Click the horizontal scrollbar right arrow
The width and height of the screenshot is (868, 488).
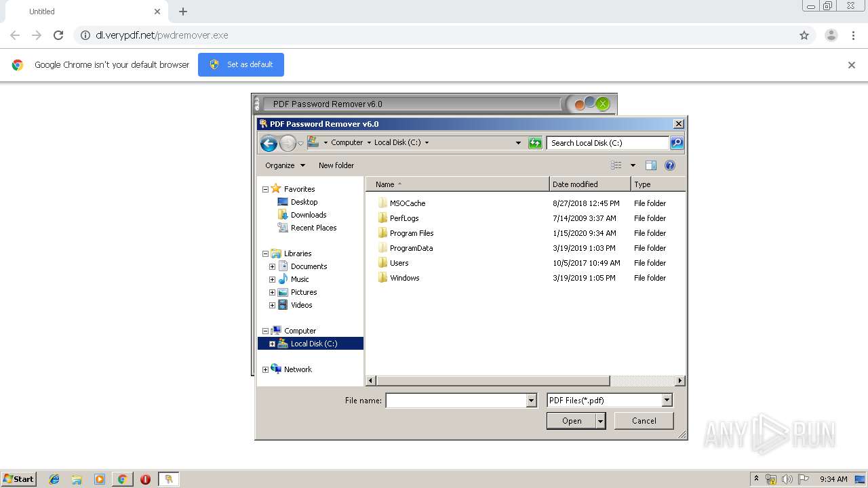[680, 381]
